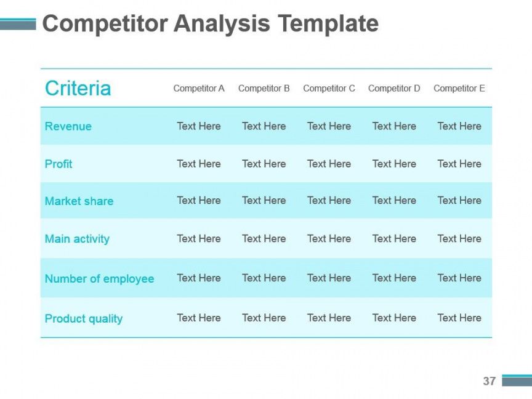
Task: Click Revenue 'Text Here' cell for Competitor A
Action: point(199,126)
